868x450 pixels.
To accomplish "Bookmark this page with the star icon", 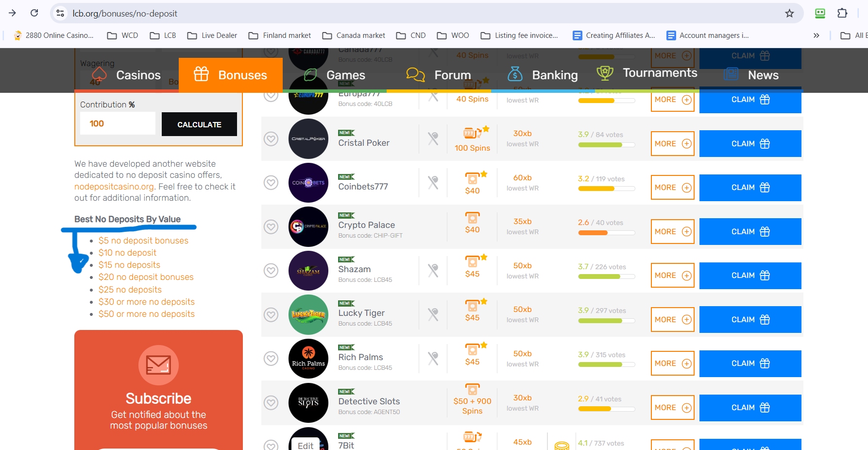I will 789,13.
